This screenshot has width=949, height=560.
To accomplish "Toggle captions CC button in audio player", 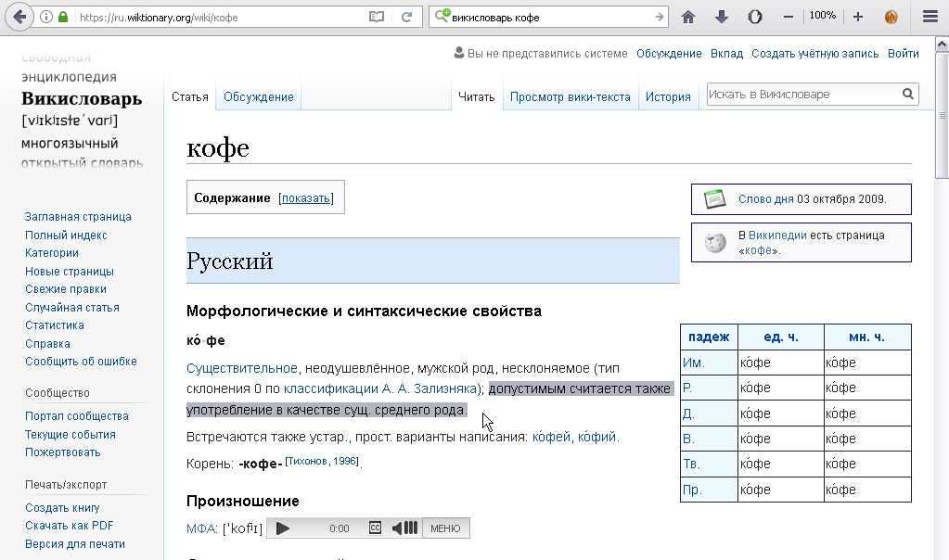I will coord(376,528).
